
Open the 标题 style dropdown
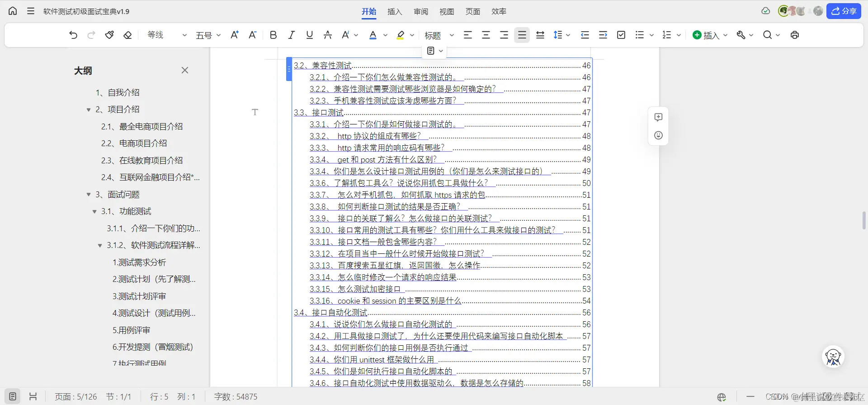coord(439,35)
